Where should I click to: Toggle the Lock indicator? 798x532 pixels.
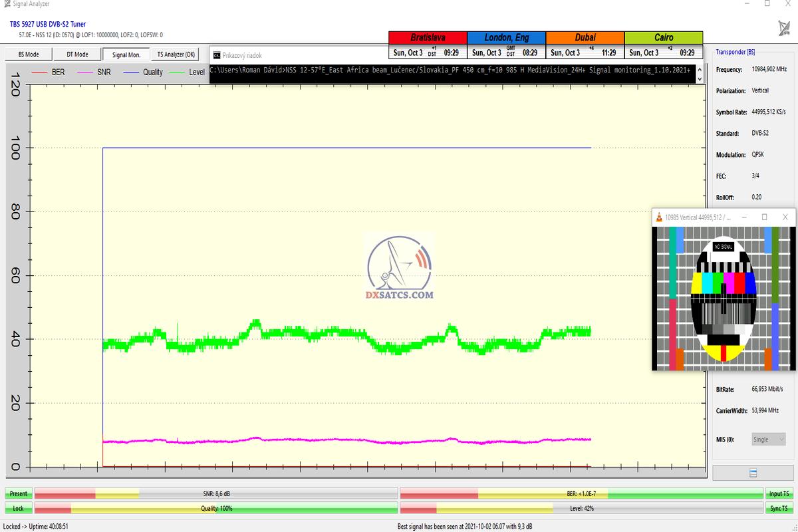coord(19,508)
